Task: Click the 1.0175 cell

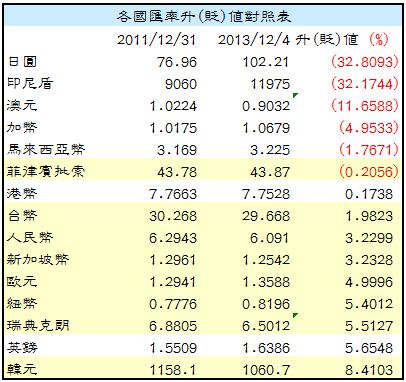Action: [x=173, y=128]
